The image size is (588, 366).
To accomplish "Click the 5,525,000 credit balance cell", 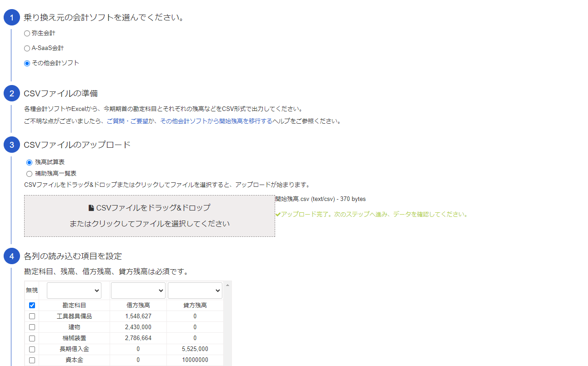I will [x=195, y=349].
